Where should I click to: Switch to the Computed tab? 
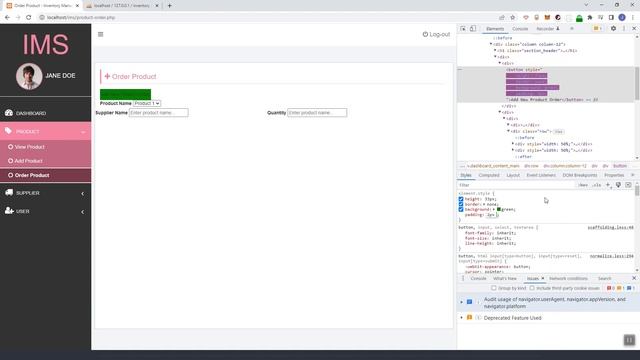click(x=489, y=175)
